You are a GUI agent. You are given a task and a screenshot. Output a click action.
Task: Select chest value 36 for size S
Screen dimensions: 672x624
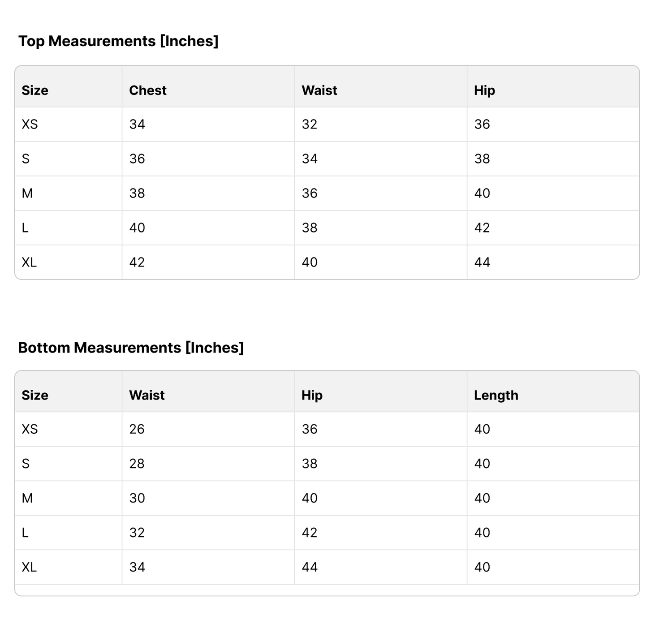point(137,159)
